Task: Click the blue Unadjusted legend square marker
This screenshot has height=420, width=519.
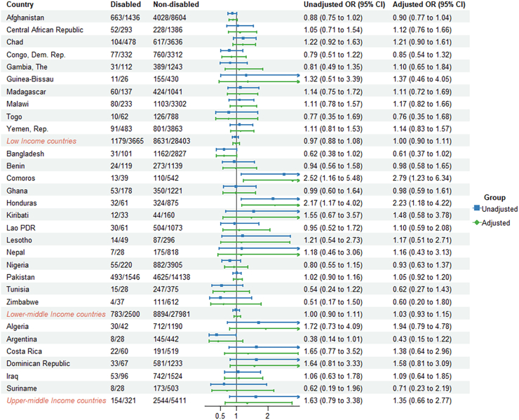Action: point(477,208)
